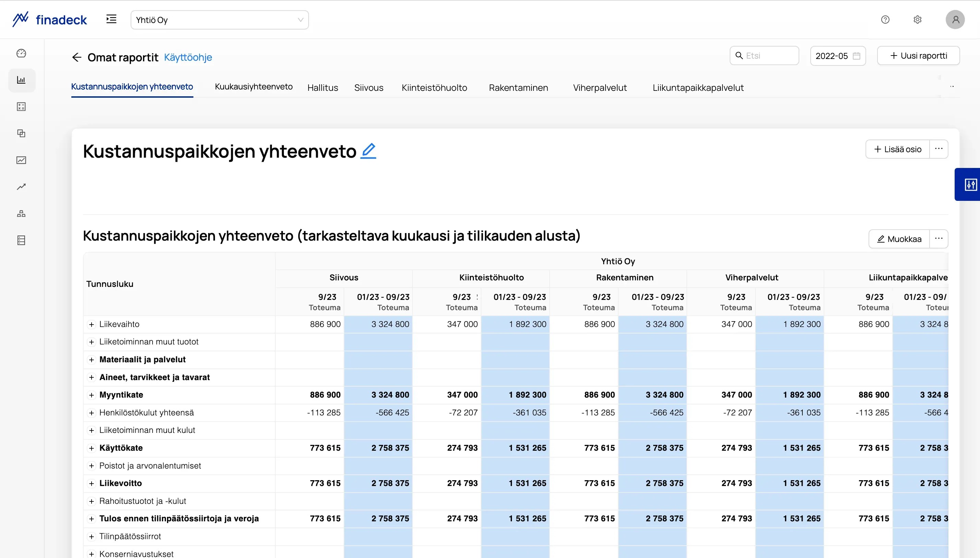The width and height of the screenshot is (980, 558).
Task: Open the overlapping squares sidebar icon
Action: click(x=22, y=133)
